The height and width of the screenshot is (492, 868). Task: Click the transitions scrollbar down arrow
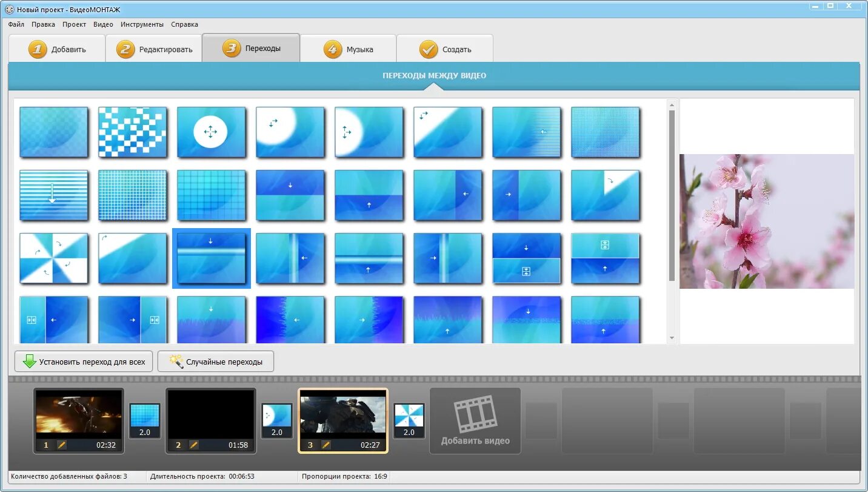pyautogui.click(x=672, y=338)
